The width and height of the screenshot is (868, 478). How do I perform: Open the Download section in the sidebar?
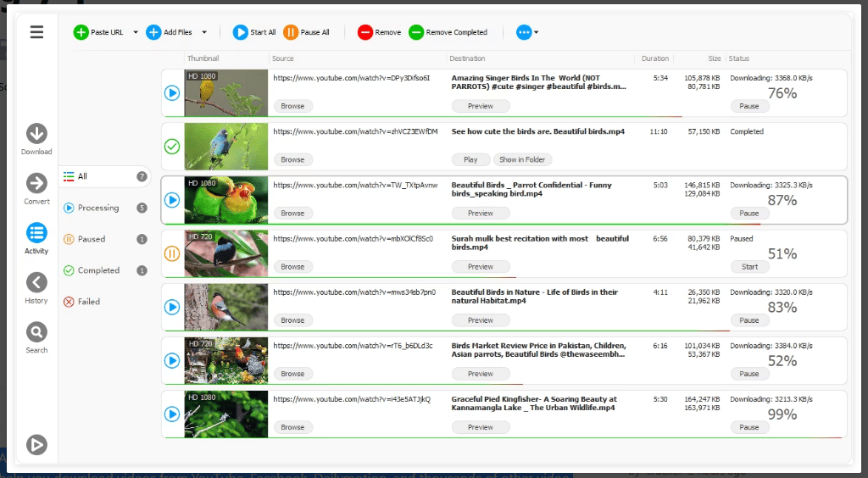[x=36, y=139]
